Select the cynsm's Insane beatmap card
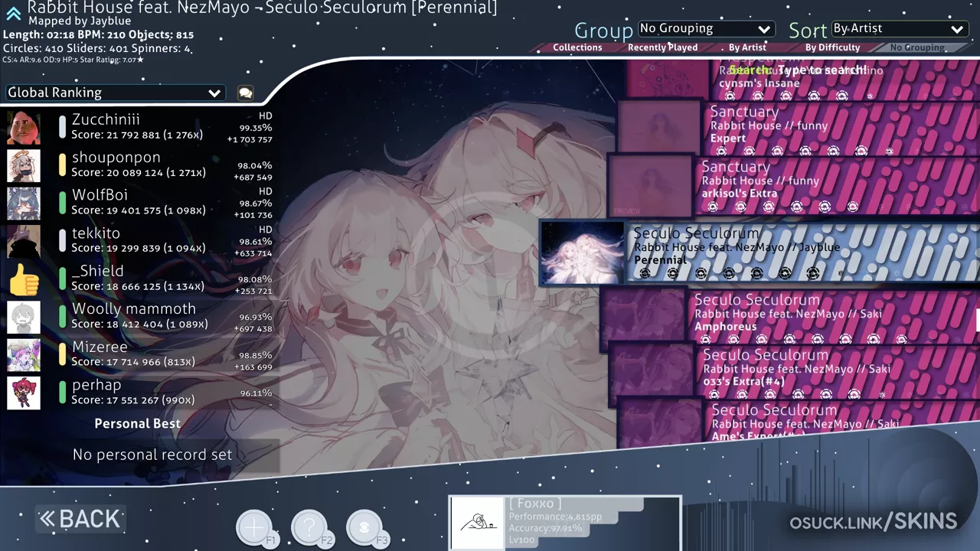Screen dimensions: 980x551 [804, 80]
